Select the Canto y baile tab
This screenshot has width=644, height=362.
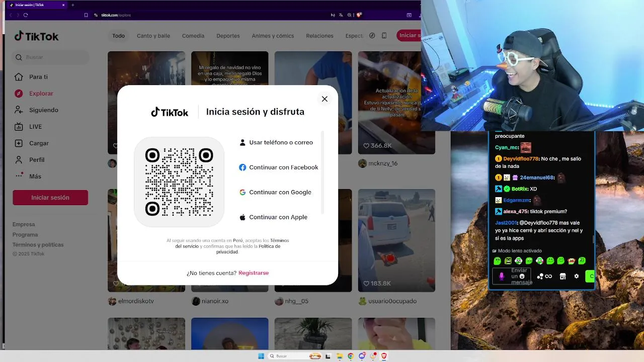(x=153, y=36)
